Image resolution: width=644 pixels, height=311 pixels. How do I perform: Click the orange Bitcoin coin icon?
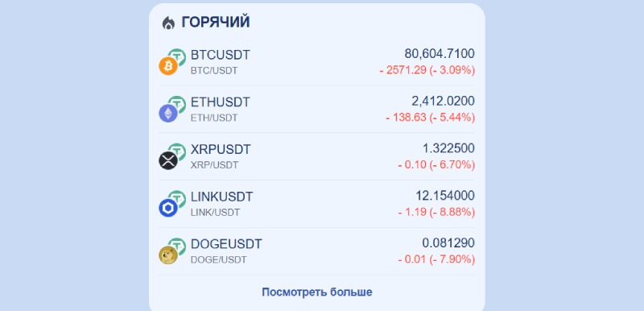point(168,66)
